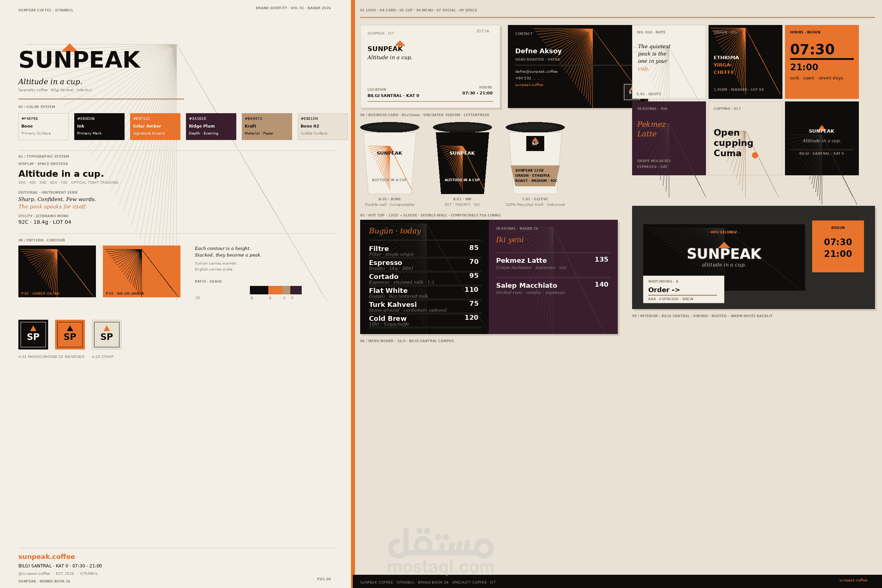Screen dimensions: 882x588
Task: Open the Defne Aksoy contact card
Action: point(570,67)
